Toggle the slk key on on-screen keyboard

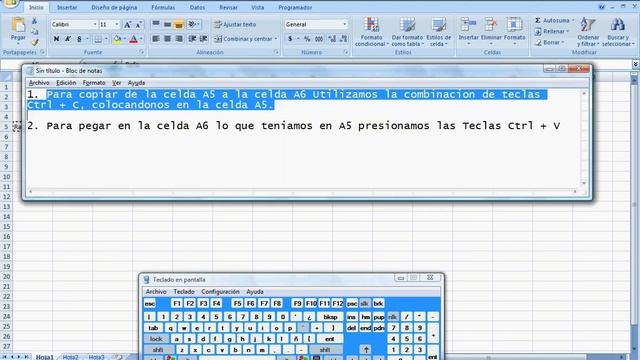tap(365, 304)
